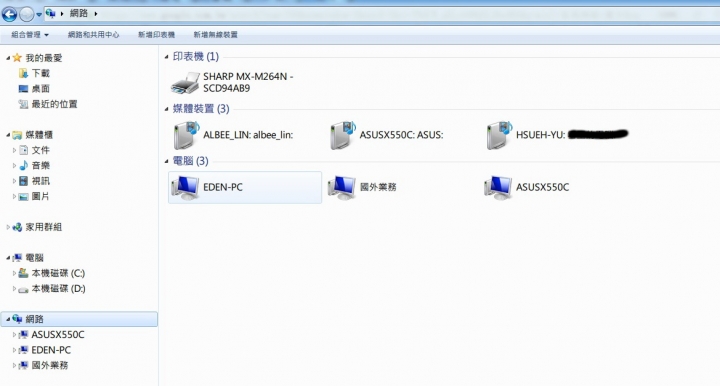Select ALBEE_LIN media device icon
This screenshot has height=386, width=720.
(186, 135)
